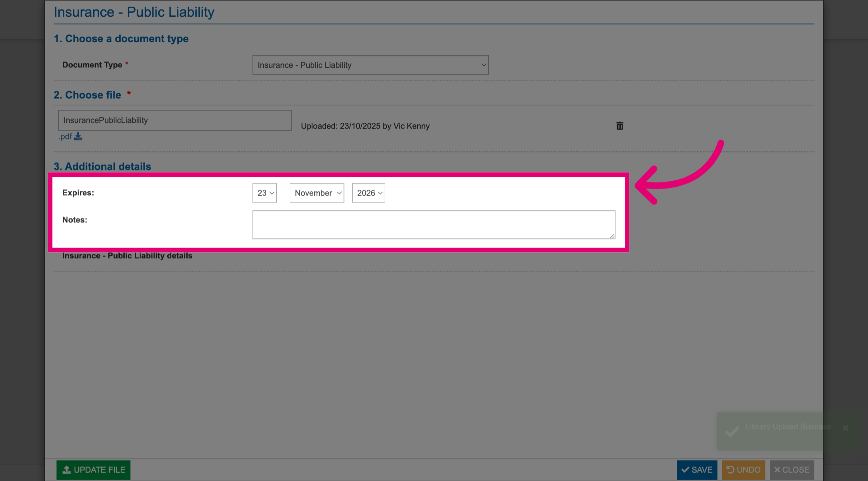Click the UPDATE FILE button
Viewport: 868px width, 481px height.
point(94,470)
